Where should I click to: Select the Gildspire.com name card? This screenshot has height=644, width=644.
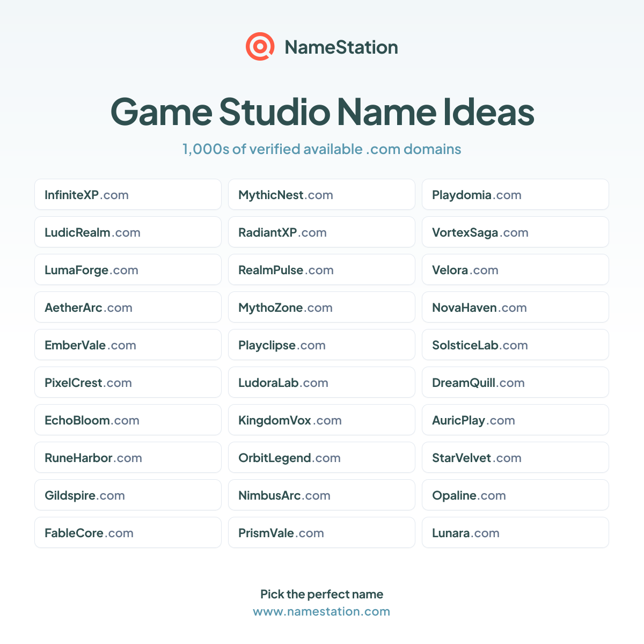(x=128, y=495)
